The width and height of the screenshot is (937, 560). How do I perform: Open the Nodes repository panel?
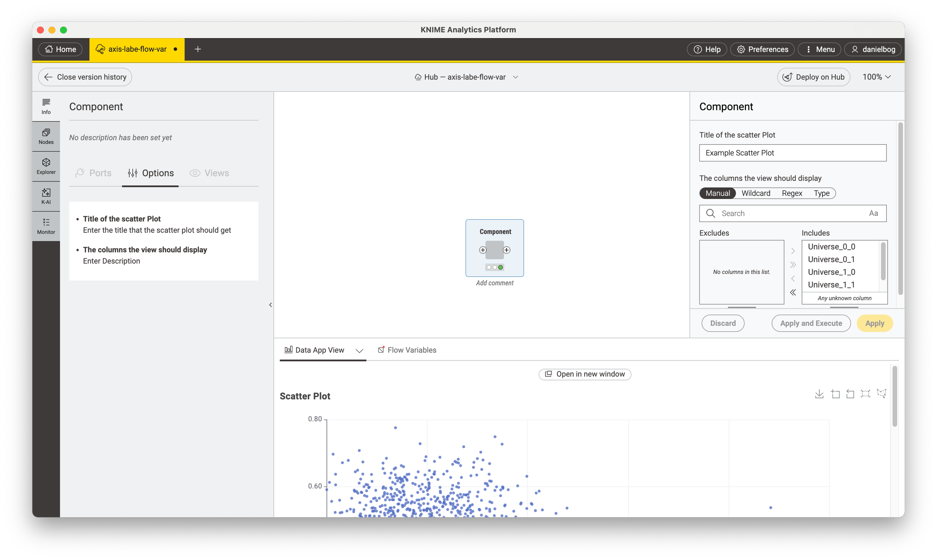point(46,136)
